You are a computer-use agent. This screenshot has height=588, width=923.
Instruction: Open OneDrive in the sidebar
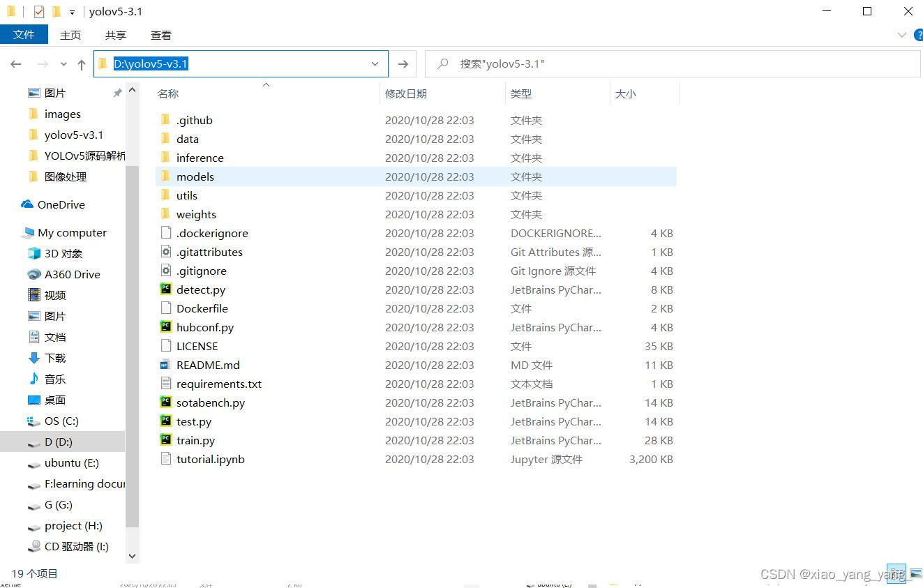coord(53,204)
